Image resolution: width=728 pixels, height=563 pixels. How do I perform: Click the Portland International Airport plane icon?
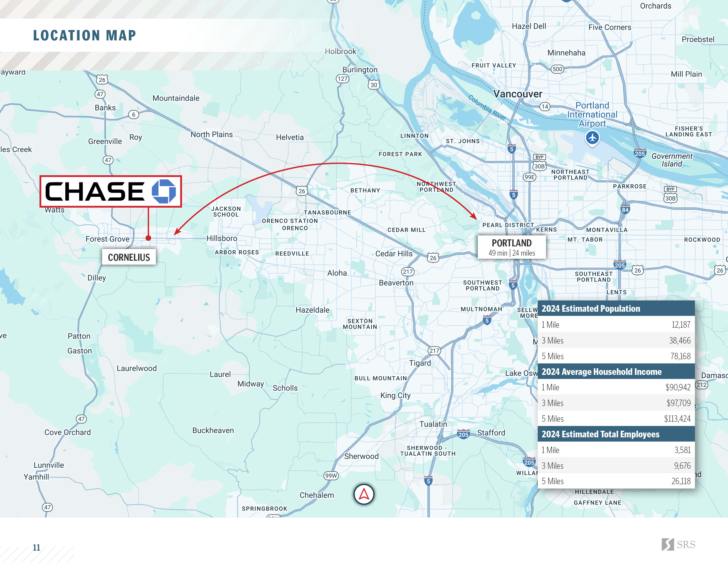(592, 138)
